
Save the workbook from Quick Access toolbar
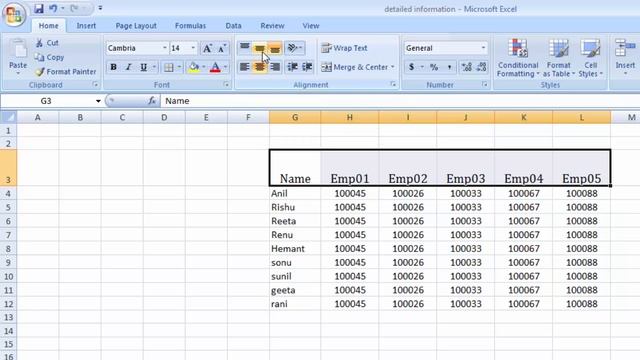(x=39, y=9)
